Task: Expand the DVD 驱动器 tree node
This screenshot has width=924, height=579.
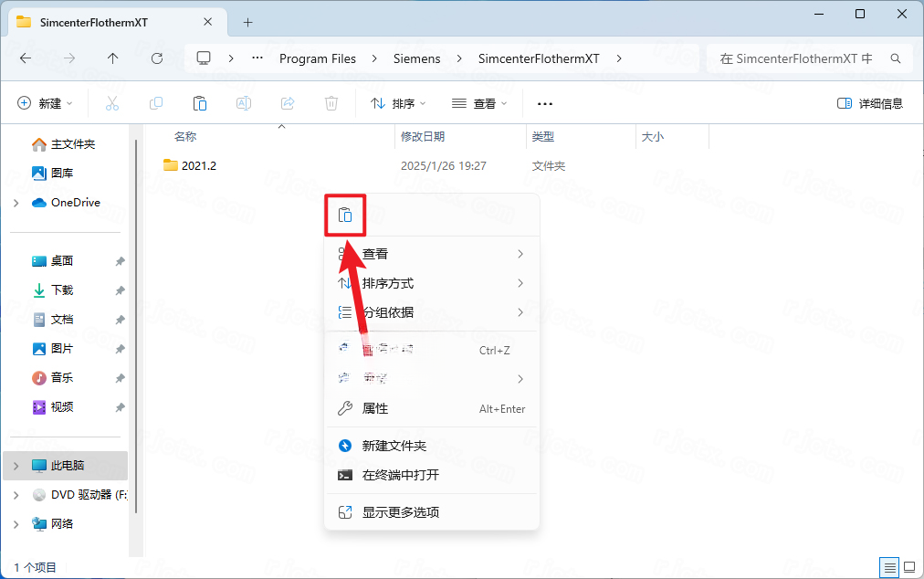Action: (16, 495)
